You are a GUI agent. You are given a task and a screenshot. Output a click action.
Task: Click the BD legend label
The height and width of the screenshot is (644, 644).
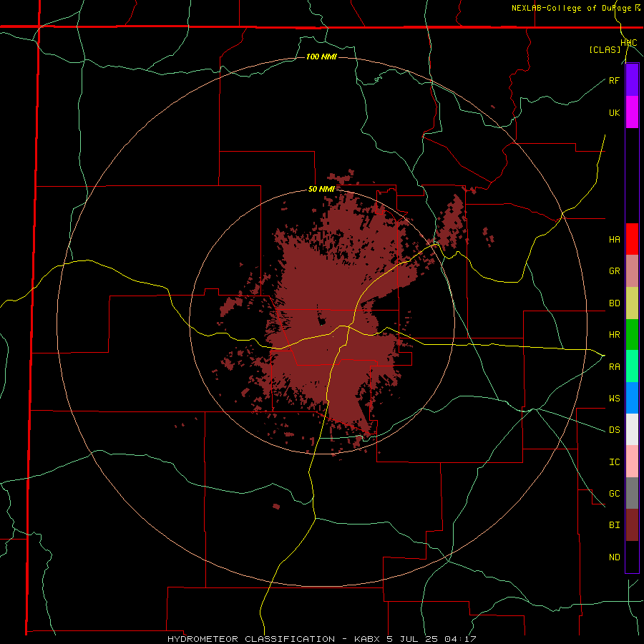(614, 303)
